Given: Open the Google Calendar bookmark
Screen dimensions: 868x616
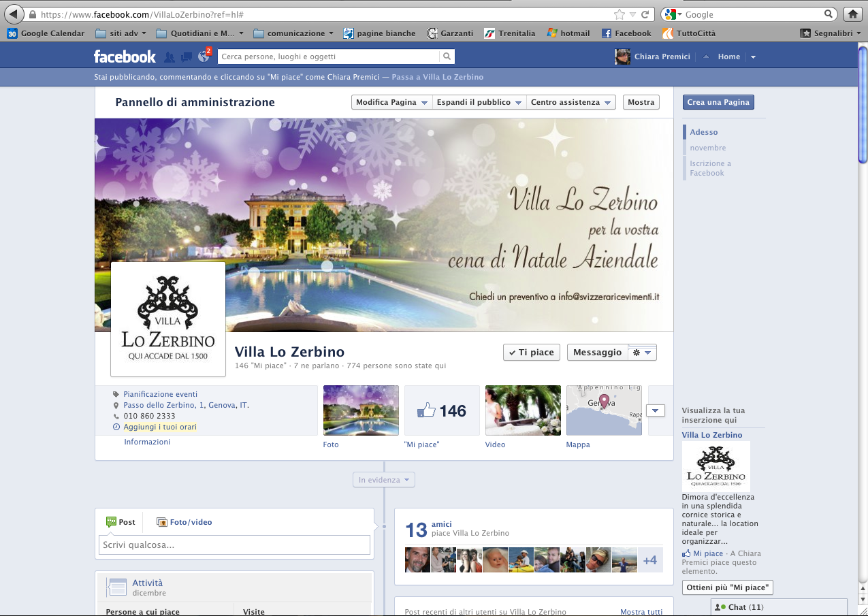Looking at the screenshot, I should tap(46, 33).
